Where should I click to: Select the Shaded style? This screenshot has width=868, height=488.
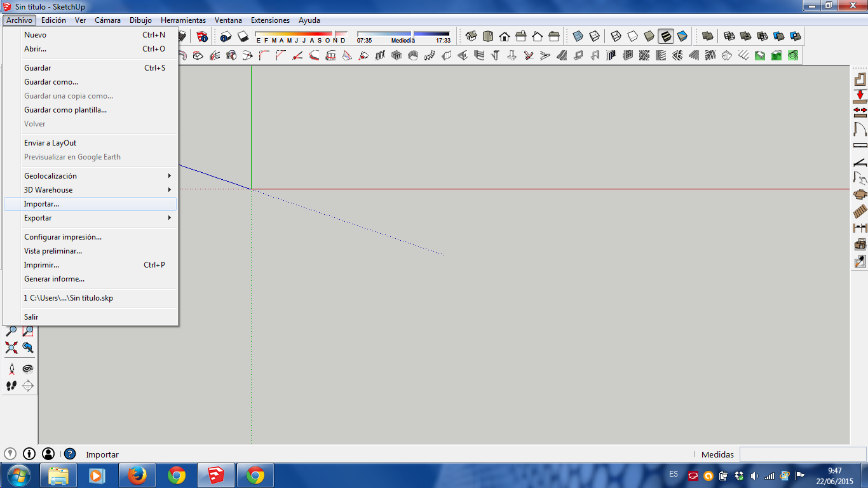[649, 36]
